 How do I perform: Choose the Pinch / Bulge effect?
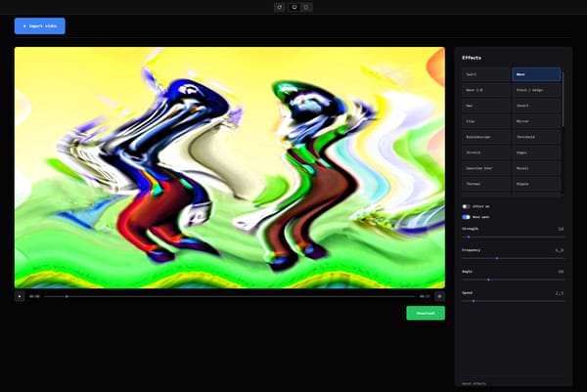click(x=536, y=90)
